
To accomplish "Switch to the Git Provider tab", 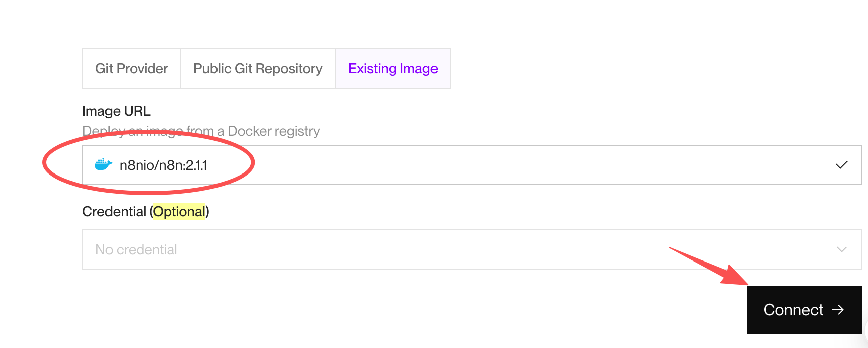I will 132,68.
